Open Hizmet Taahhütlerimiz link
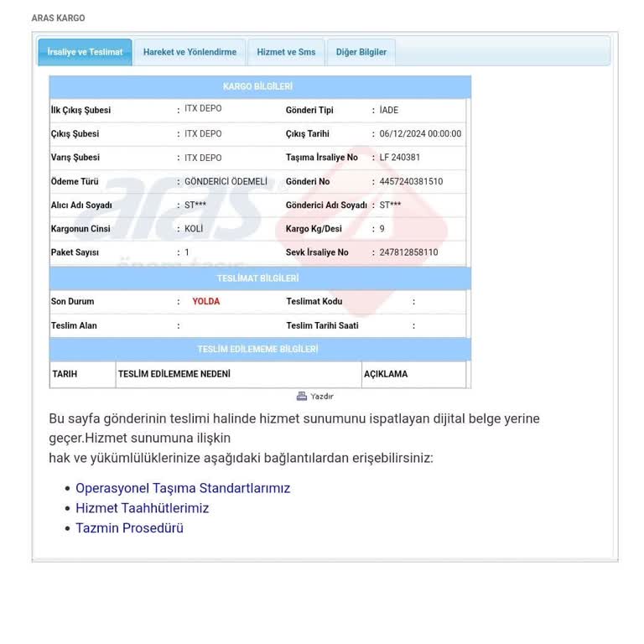The width and height of the screenshot is (644, 644). [x=142, y=508]
